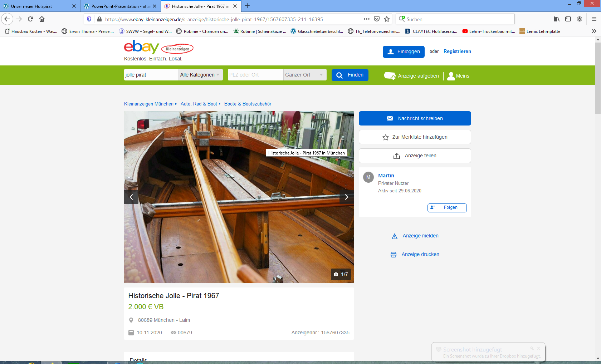Save to Pocket icon in address bar
Viewport: 601px width, 364px height.
[377, 19]
